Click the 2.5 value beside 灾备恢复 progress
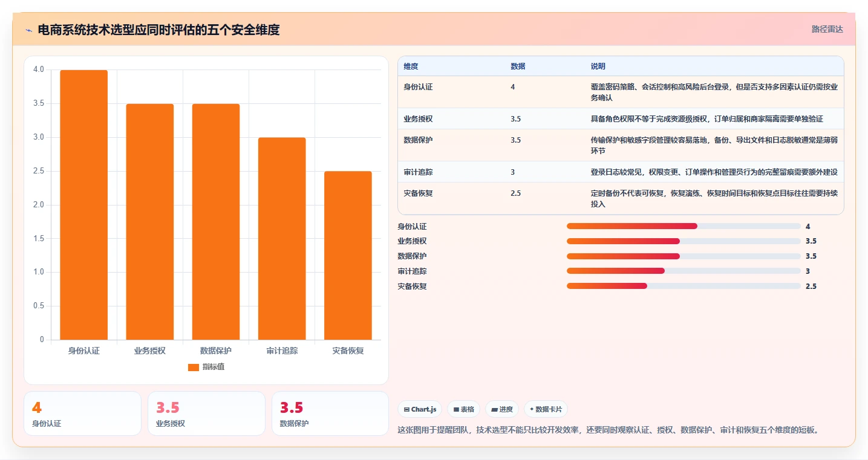 (811, 286)
